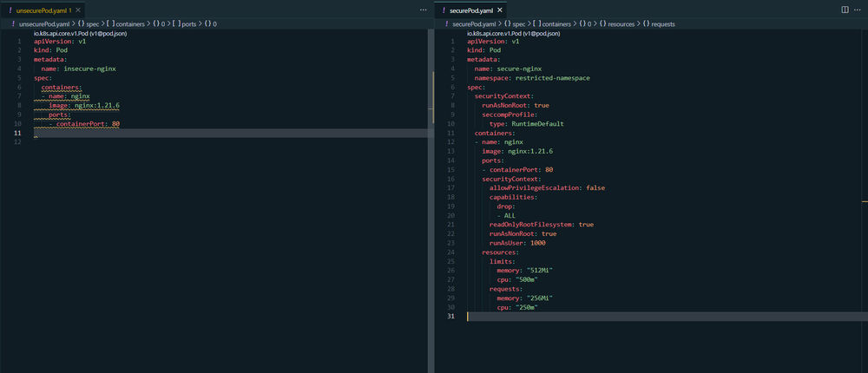Click 'capabilities:' line in right editor
The width and height of the screenshot is (868, 373).
point(514,197)
